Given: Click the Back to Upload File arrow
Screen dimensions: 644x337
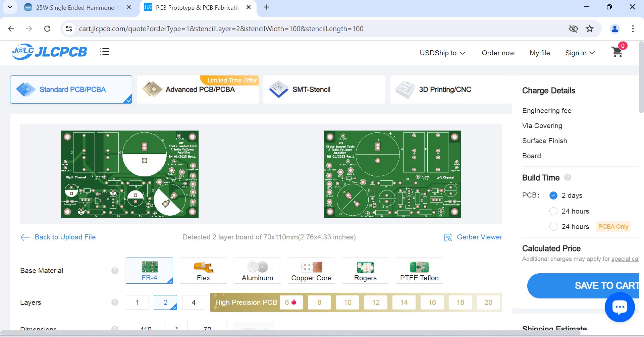Looking at the screenshot, I should click(x=25, y=237).
